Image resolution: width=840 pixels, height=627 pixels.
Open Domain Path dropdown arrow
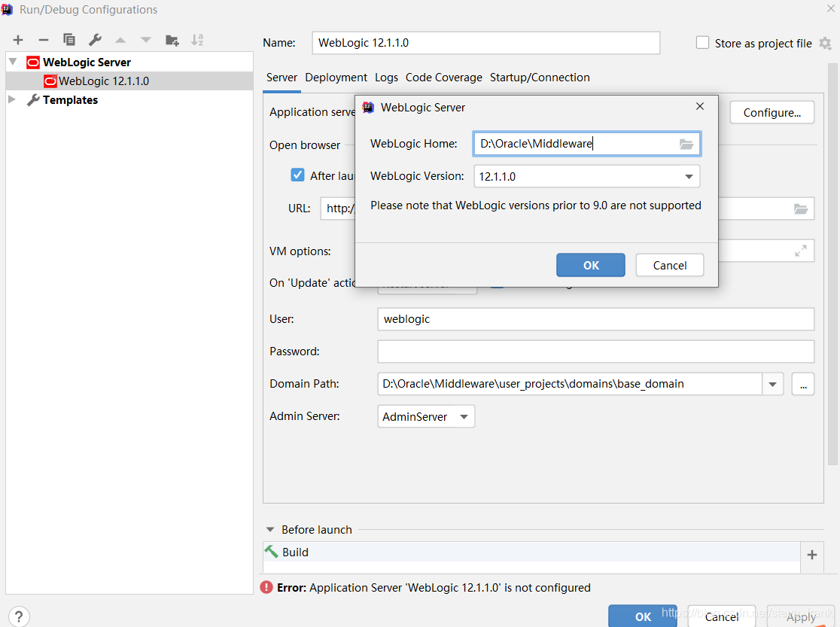772,384
